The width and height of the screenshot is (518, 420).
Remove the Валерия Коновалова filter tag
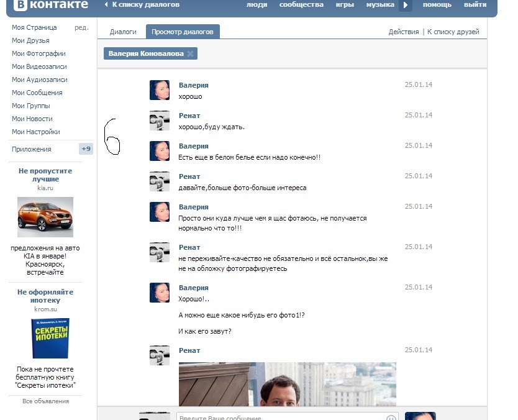tap(190, 53)
